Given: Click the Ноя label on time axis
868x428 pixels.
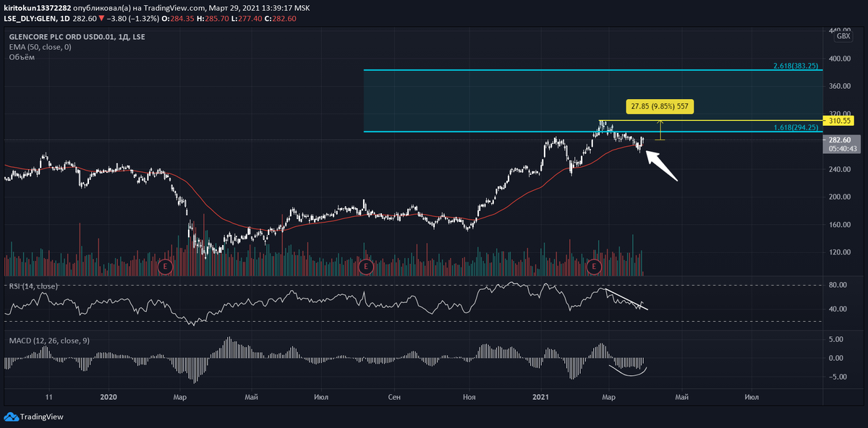Looking at the screenshot, I should pyautogui.click(x=469, y=397).
